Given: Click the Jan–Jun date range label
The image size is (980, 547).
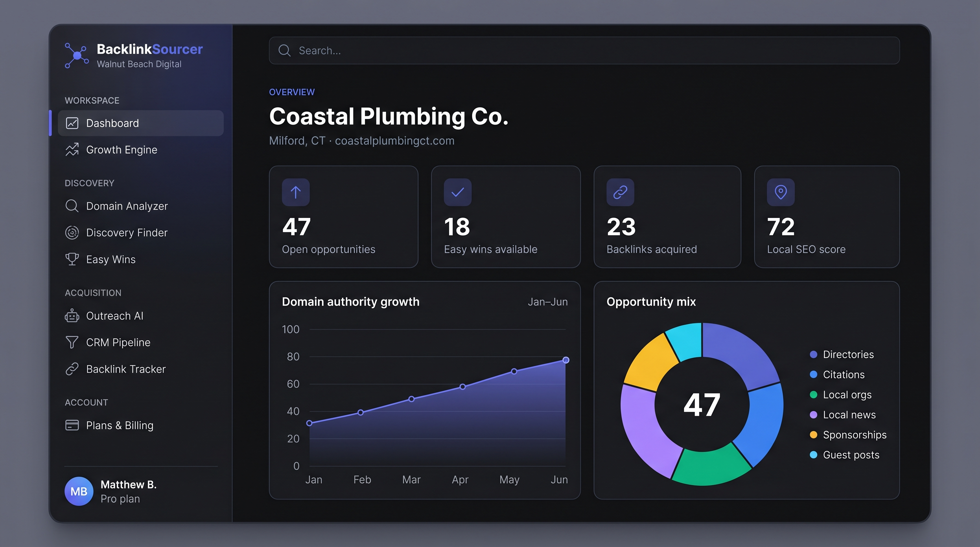Looking at the screenshot, I should 547,302.
